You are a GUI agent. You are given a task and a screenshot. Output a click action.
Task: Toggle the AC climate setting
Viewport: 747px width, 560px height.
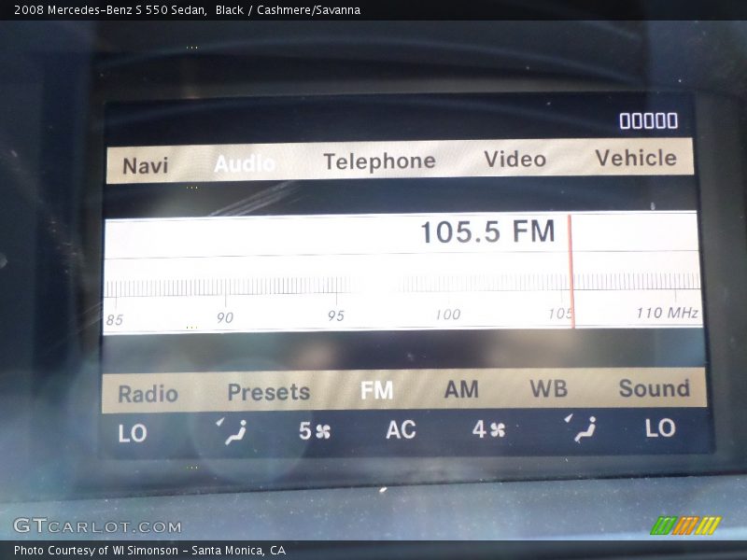click(401, 430)
